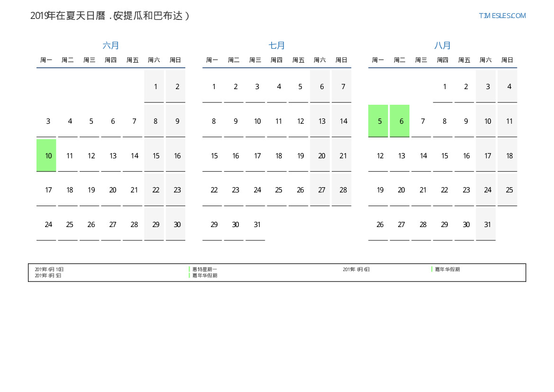Click green marker beside 惠特星期一
The height and width of the screenshot is (392, 554).
(190, 269)
